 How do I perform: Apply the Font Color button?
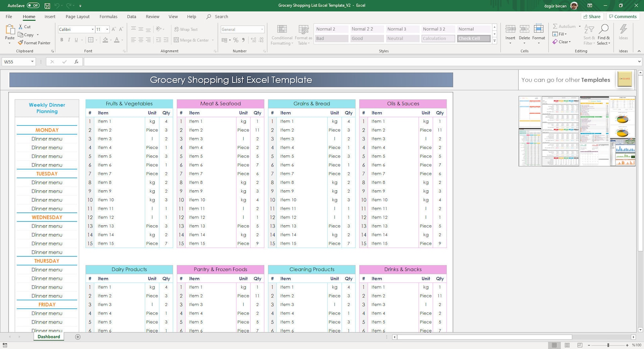coord(117,40)
